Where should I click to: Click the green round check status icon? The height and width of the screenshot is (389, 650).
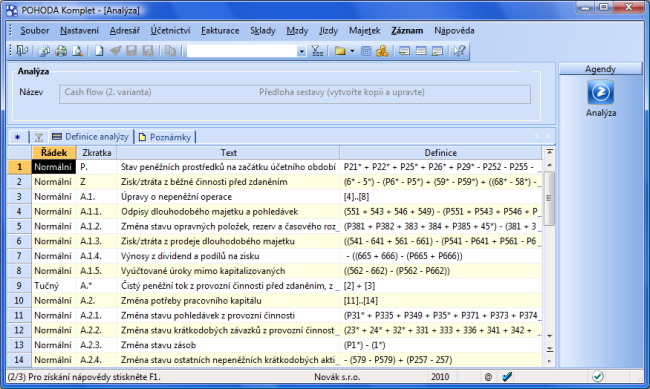point(598,377)
